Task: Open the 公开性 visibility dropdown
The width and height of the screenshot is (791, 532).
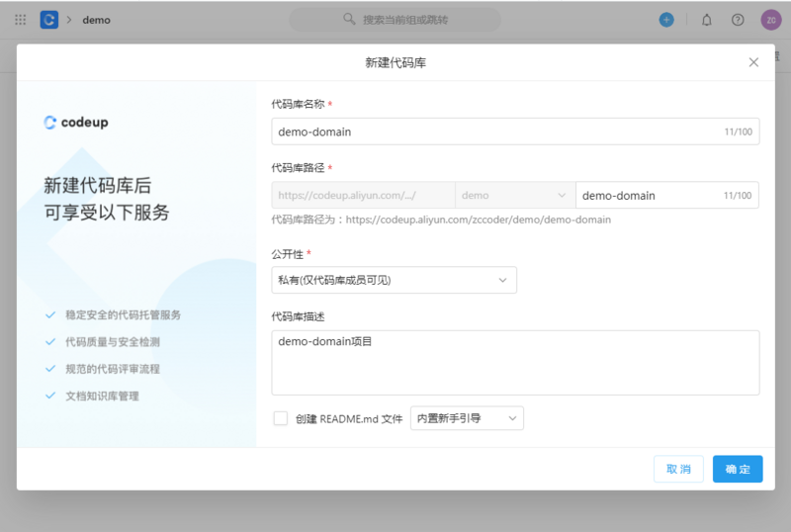Action: 394,280
